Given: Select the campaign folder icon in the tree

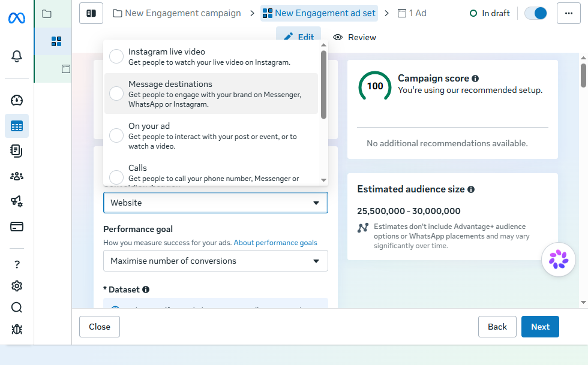Looking at the screenshot, I should [x=47, y=14].
